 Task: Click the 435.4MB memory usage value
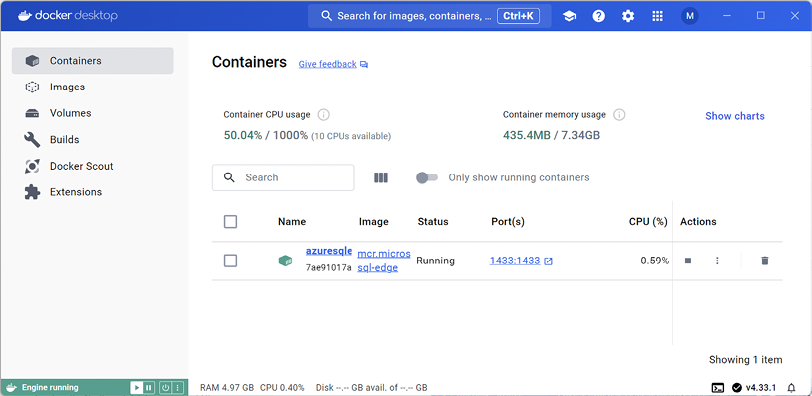coord(527,136)
